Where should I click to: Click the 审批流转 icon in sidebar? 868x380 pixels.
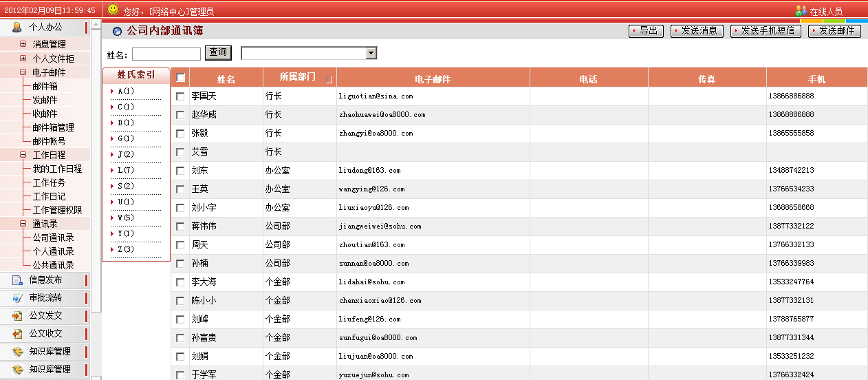(17, 298)
